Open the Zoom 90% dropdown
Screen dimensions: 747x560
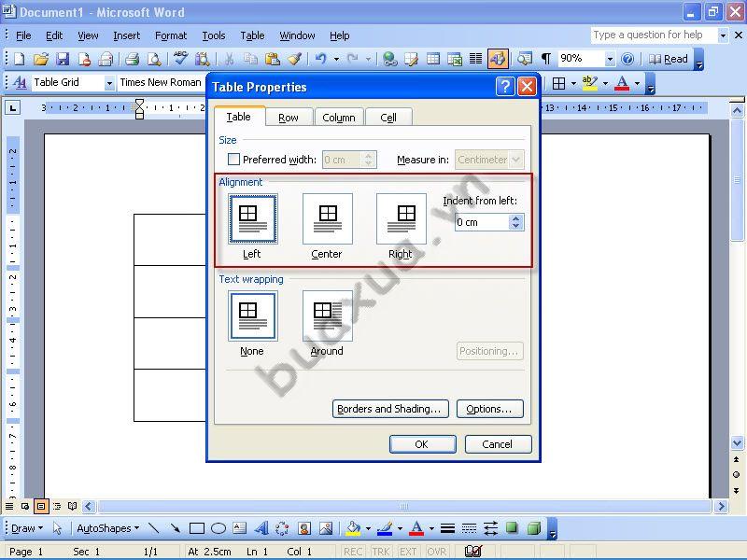[610, 59]
